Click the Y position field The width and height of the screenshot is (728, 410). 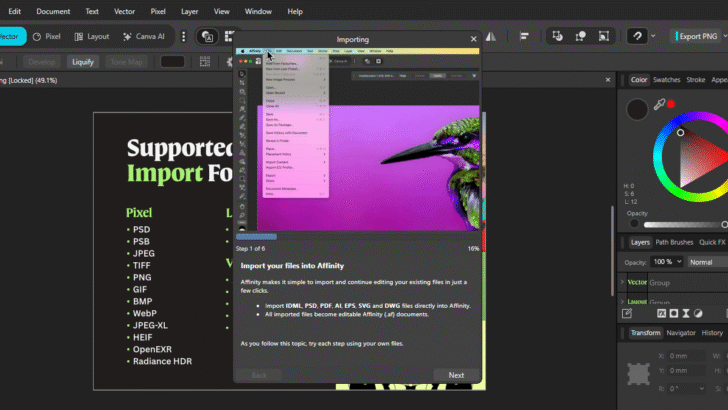686,371
